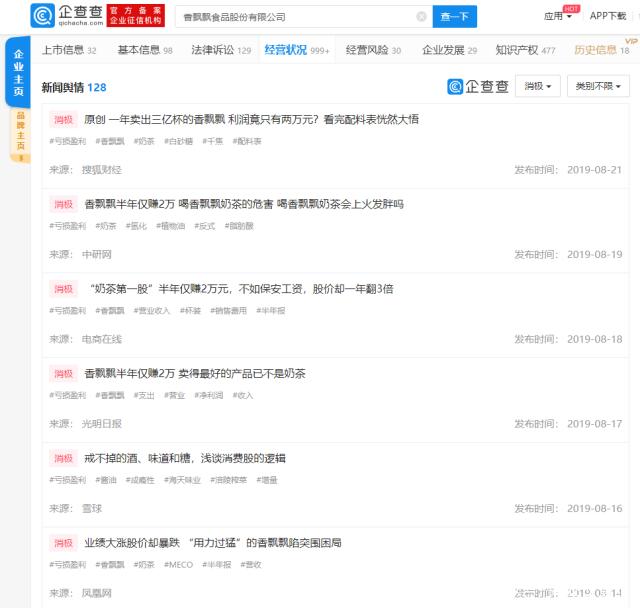Screen dimensions: 640x608
Task: Click source name 凤凰网
Action: [97, 593]
